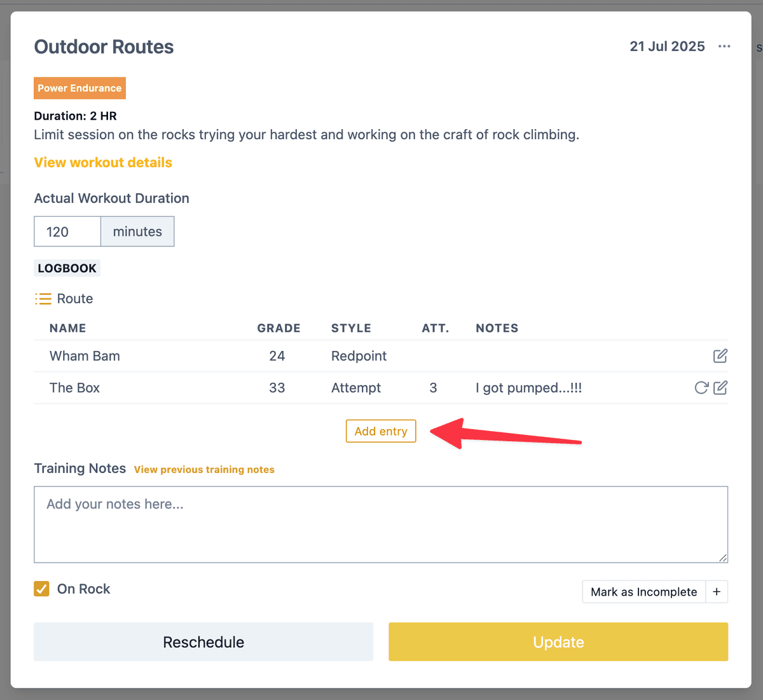Viewport: 763px width, 700px height.
Task: Click the Training Notes text area
Action: pos(381,525)
